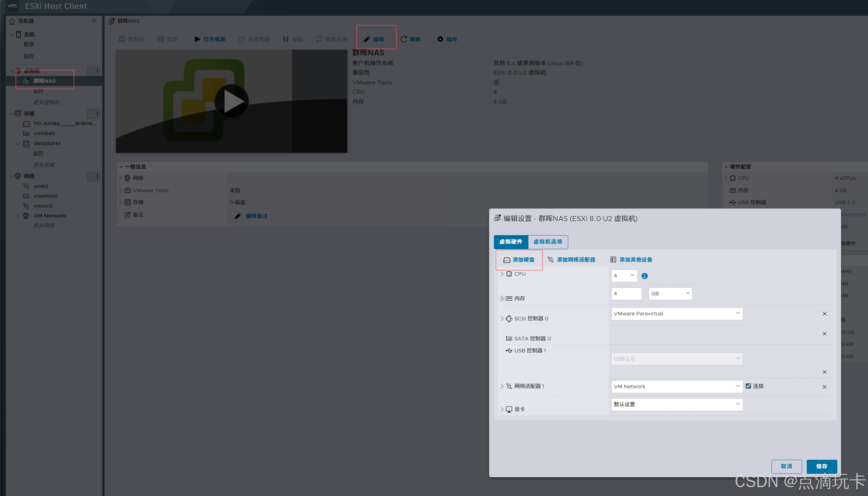Toggle the network adapter 连接 checkbox
The width and height of the screenshot is (868, 496).
click(x=748, y=386)
